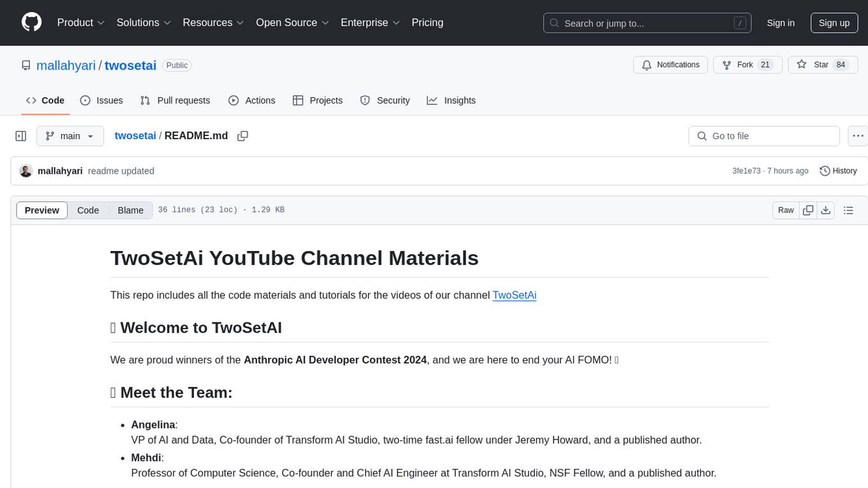This screenshot has width=868, height=488.
Task: Click the Notifications bell button
Action: (x=670, y=65)
